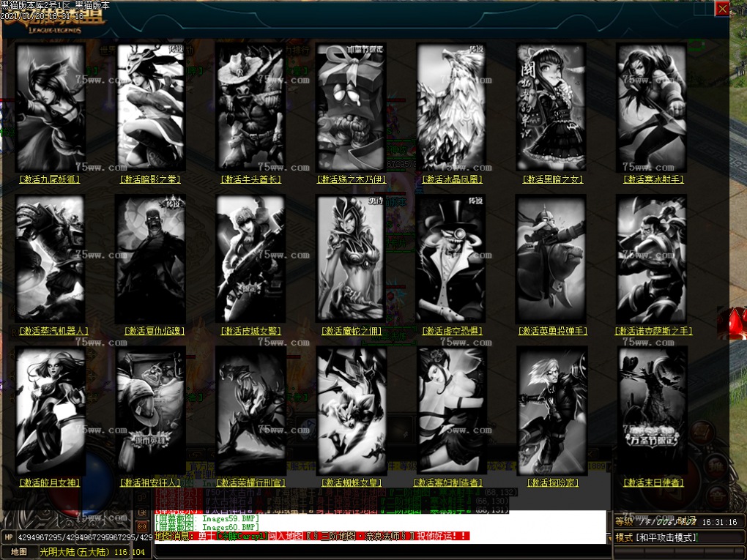Select the 激活末日使者 link

coord(653,482)
